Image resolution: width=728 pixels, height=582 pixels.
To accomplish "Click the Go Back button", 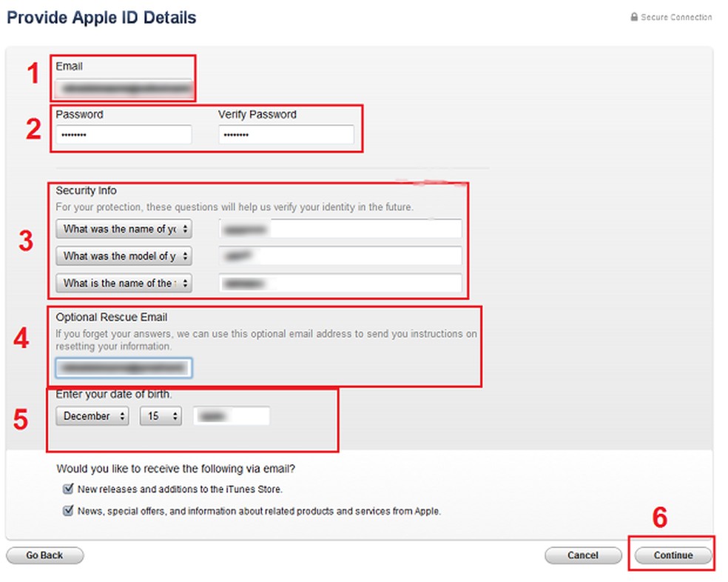I will (x=44, y=555).
